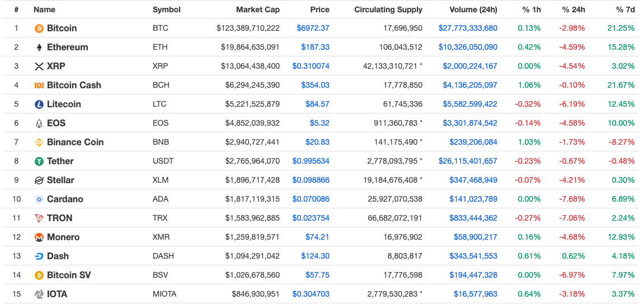Click Litecoin price $84.57
The width and height of the screenshot is (644, 305).
pos(317,104)
